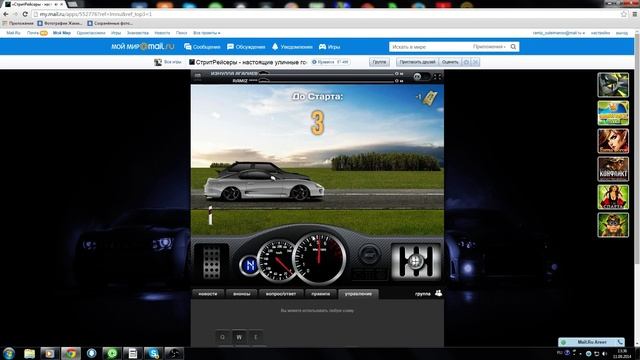Open File Explorer from taskbar

click(x=29, y=353)
